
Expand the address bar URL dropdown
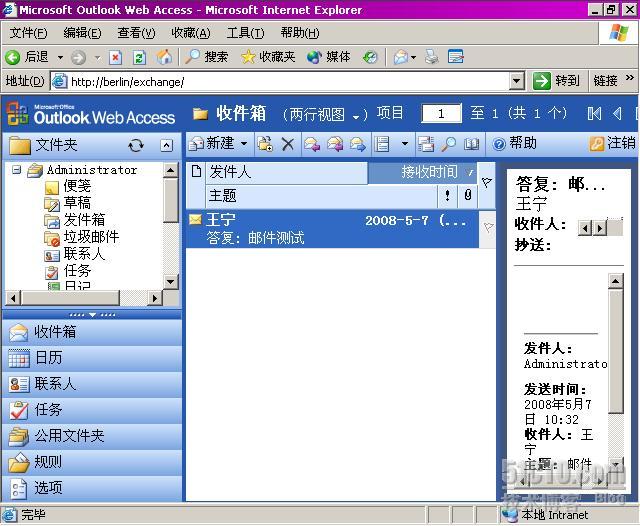pyautogui.click(x=516, y=81)
